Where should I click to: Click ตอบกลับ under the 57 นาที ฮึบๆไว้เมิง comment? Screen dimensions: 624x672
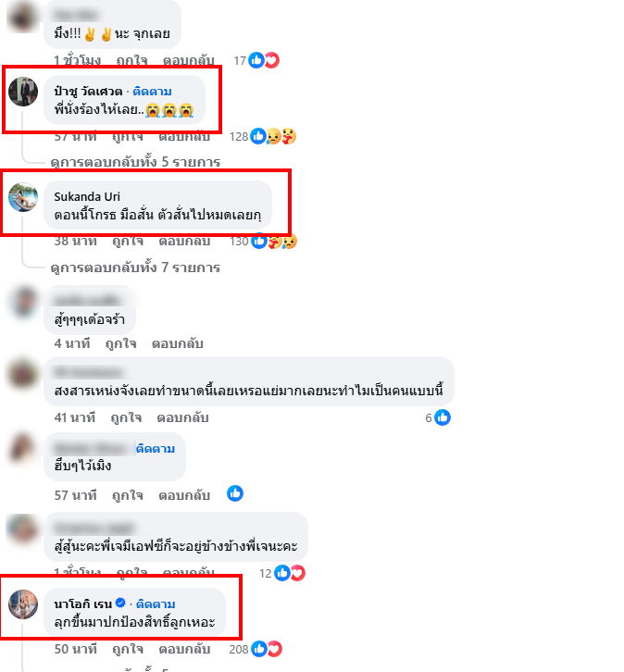pos(184,495)
